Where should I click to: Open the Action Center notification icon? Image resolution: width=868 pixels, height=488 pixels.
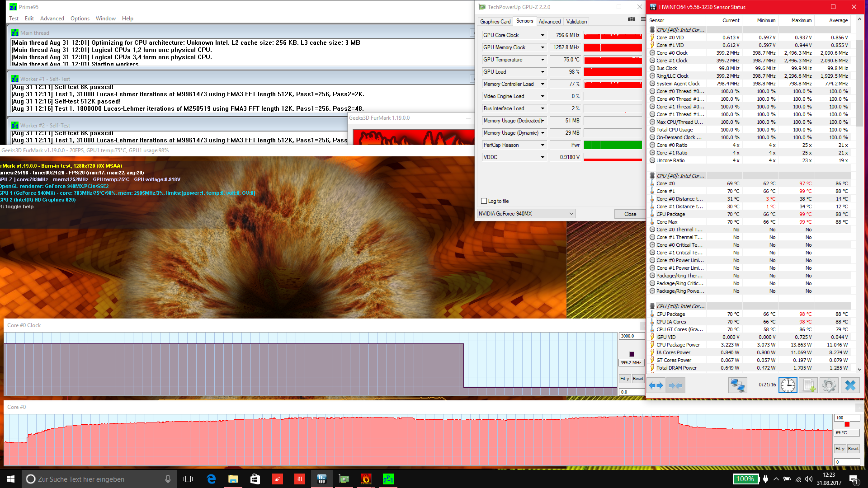point(854,479)
